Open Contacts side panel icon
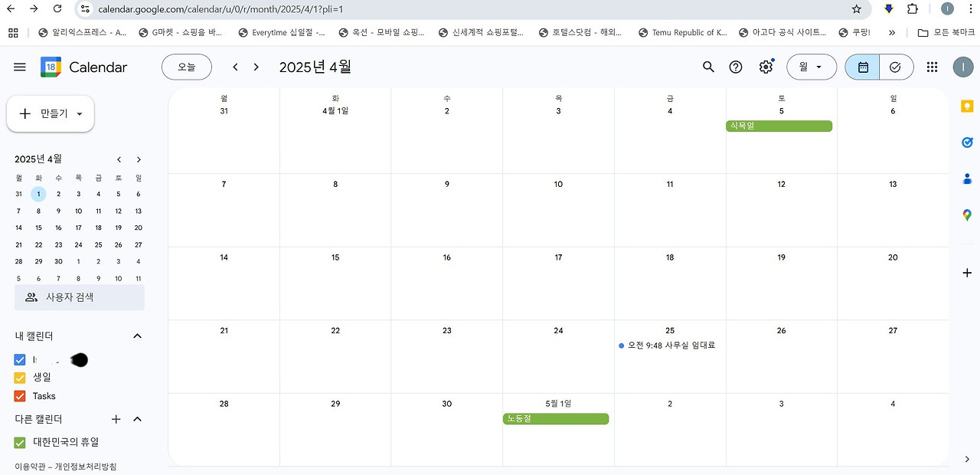The width and height of the screenshot is (980, 475). tap(967, 179)
